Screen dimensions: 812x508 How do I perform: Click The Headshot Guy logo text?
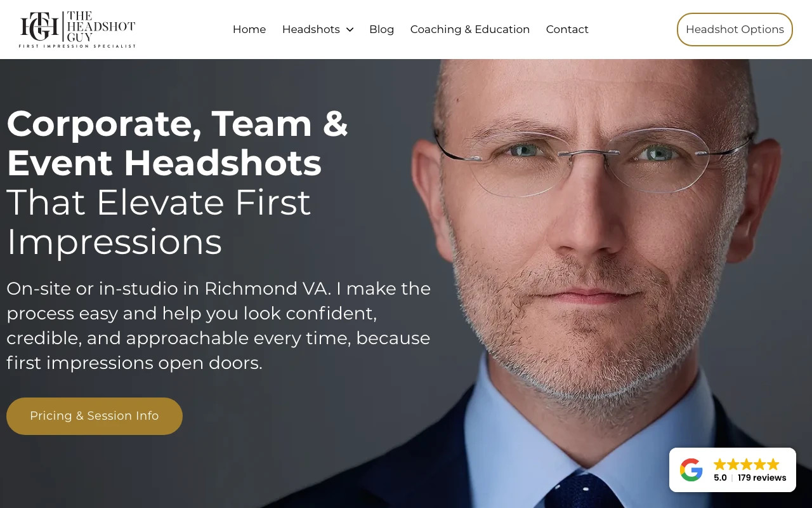click(x=100, y=26)
